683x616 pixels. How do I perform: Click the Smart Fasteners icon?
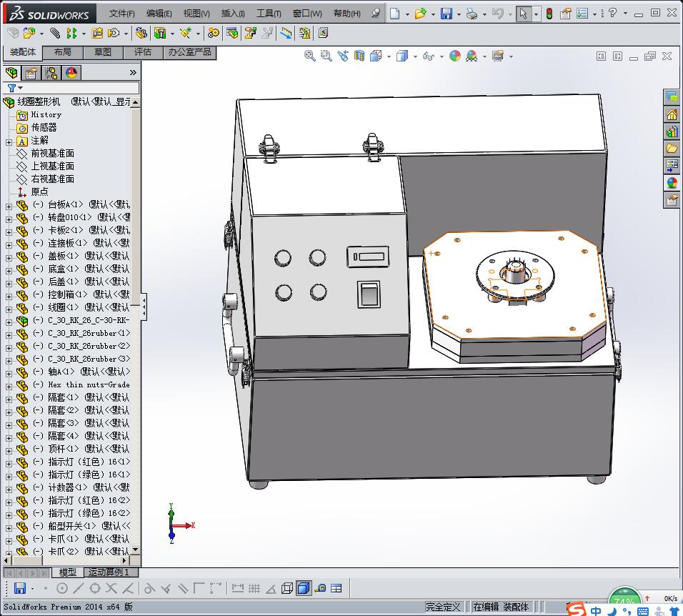click(97, 33)
